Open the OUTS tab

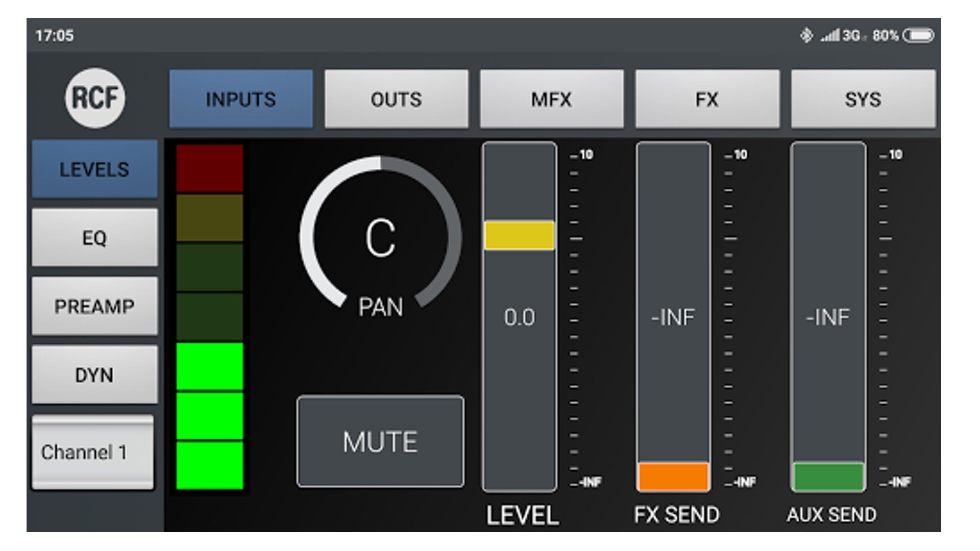tap(396, 98)
